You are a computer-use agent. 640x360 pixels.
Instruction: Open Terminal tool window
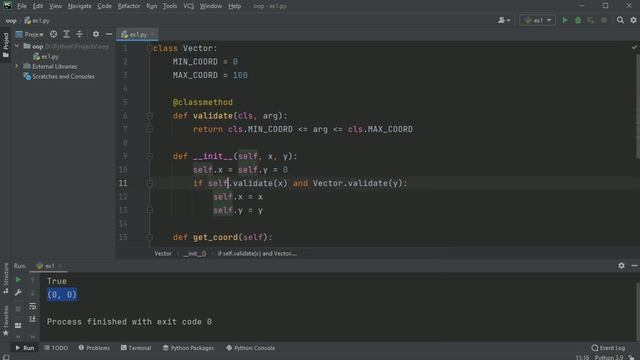click(x=136, y=348)
